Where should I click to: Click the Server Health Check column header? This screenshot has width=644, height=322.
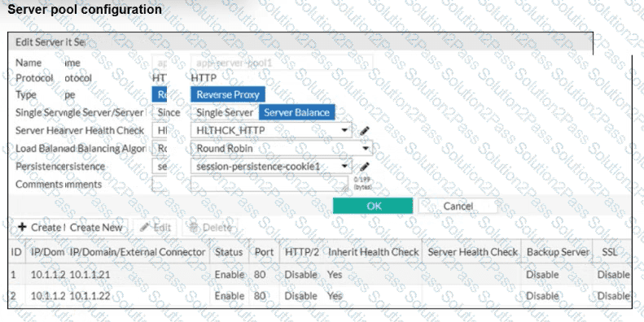click(472, 252)
